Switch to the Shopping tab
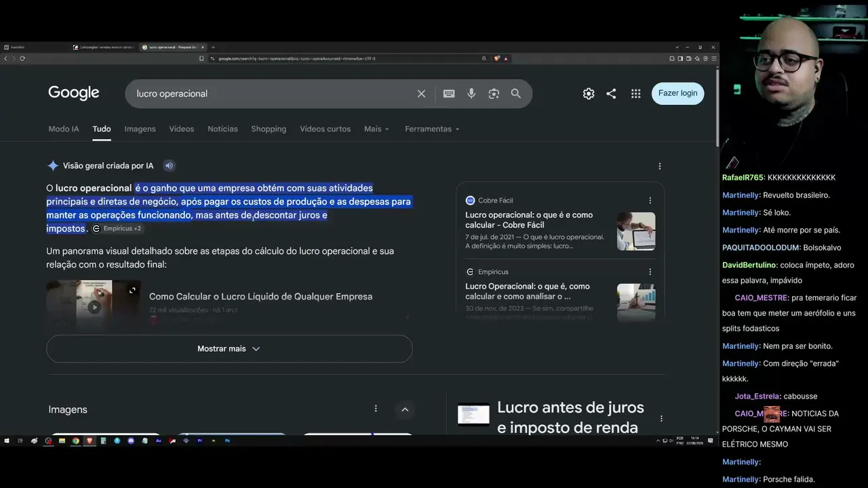 click(x=269, y=129)
